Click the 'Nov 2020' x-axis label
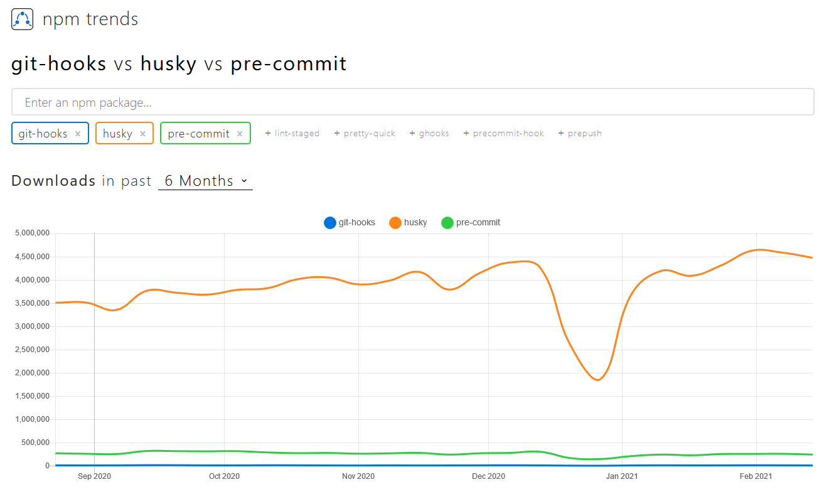This screenshot has height=504, width=834. [x=358, y=476]
